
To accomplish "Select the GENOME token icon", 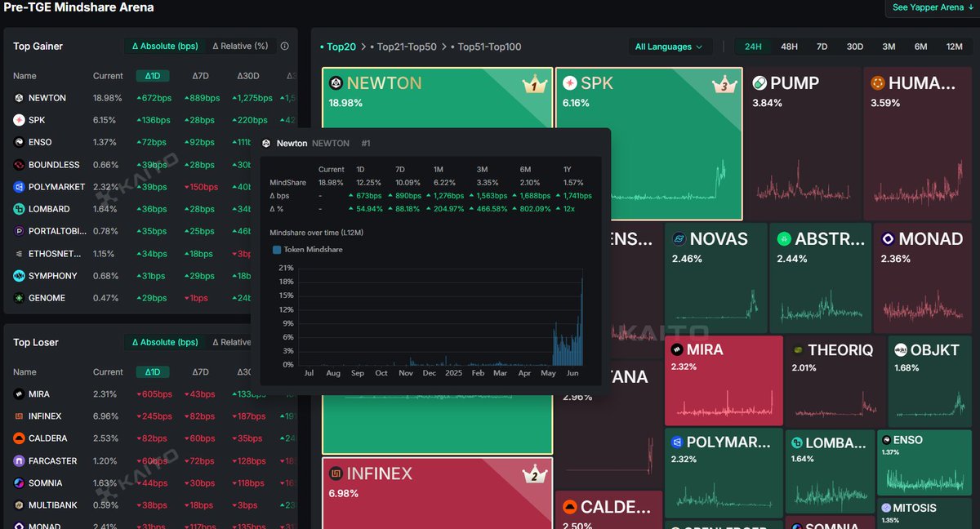I will pos(19,298).
